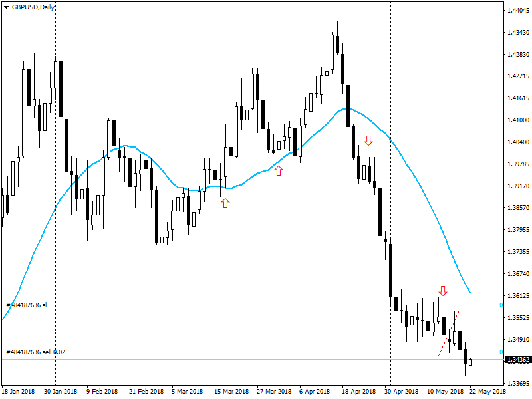Viewport: 532px width, 399px height.
Task: Select the red up arrow signal in mid-March
Action: 225,204
